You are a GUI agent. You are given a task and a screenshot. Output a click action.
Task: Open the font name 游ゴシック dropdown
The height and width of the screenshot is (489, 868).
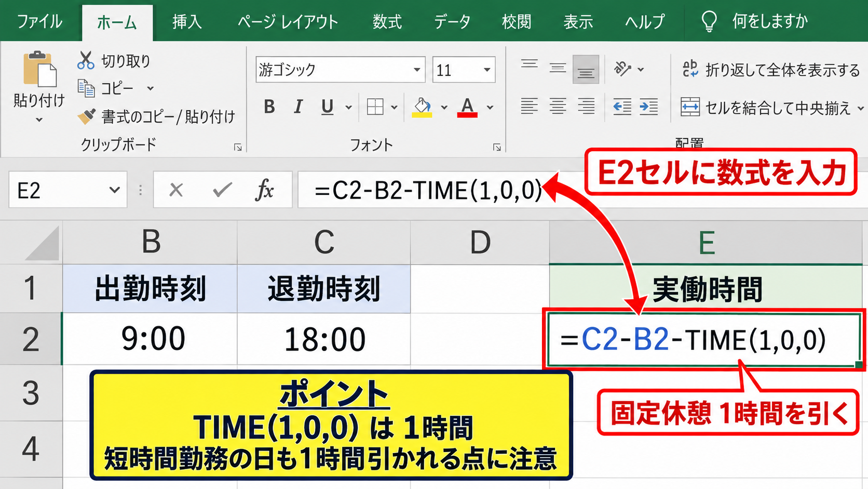(x=417, y=70)
